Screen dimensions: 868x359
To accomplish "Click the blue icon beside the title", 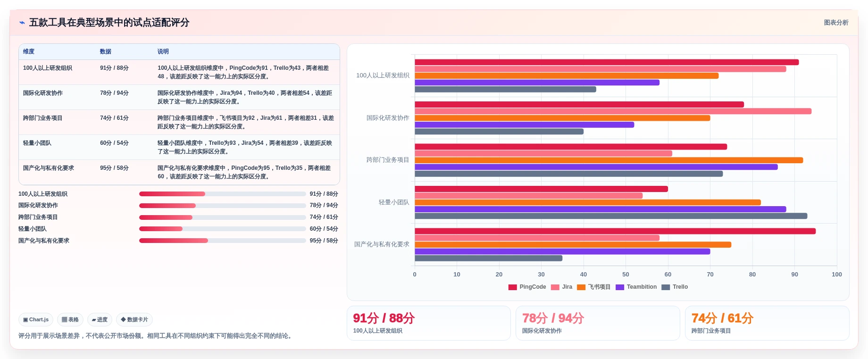I will 22,23.
